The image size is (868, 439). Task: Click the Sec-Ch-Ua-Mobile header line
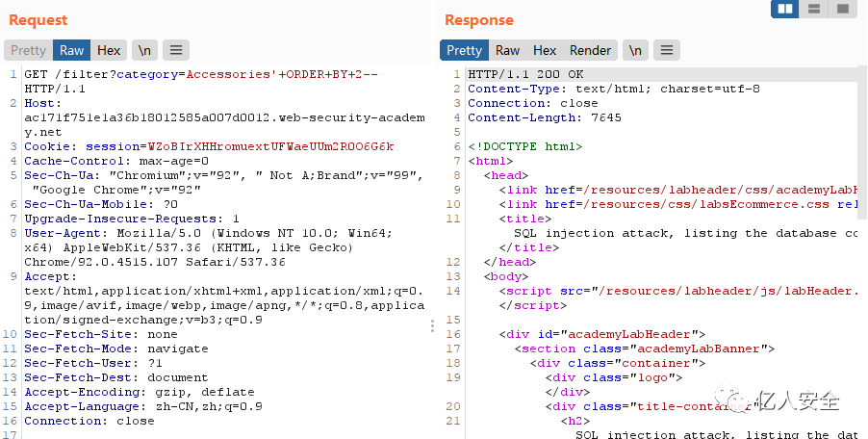(x=101, y=204)
